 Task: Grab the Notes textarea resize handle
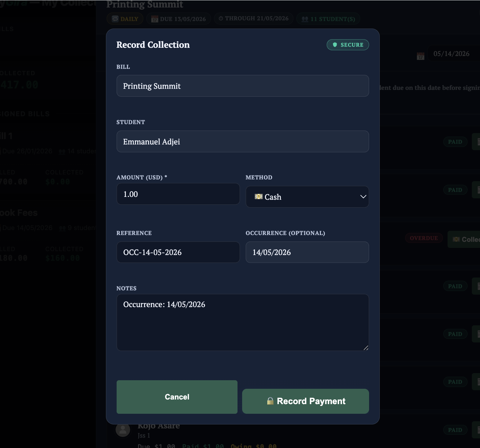pyautogui.click(x=366, y=348)
